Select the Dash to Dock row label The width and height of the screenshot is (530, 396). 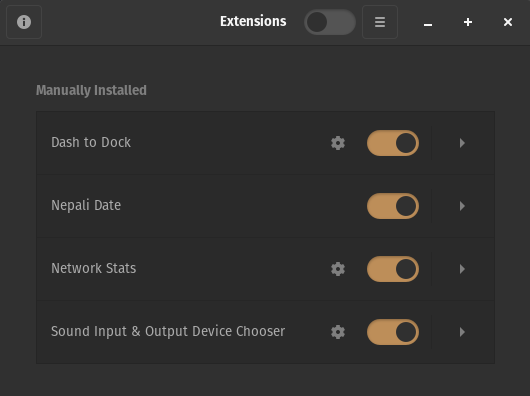[91, 142]
